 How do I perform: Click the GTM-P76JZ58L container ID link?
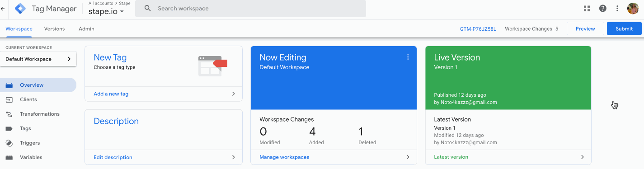tap(478, 28)
